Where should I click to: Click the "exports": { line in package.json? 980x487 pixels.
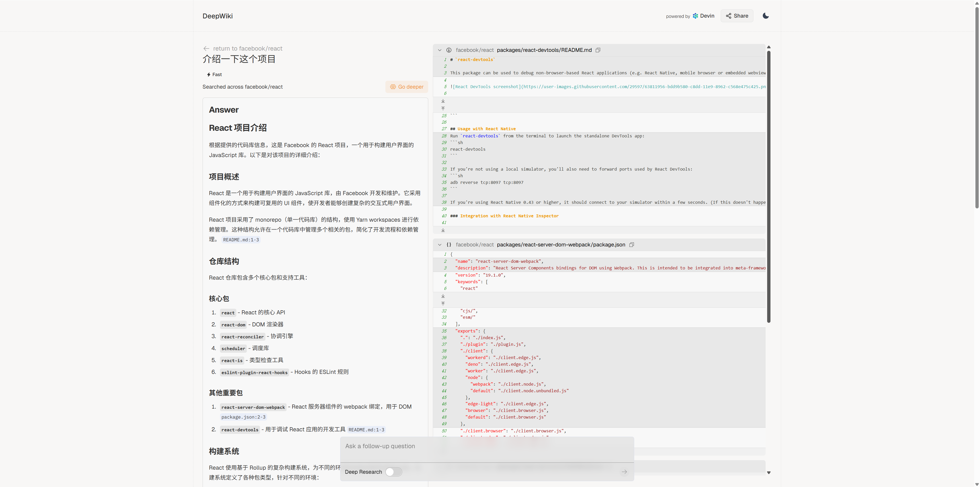point(470,331)
